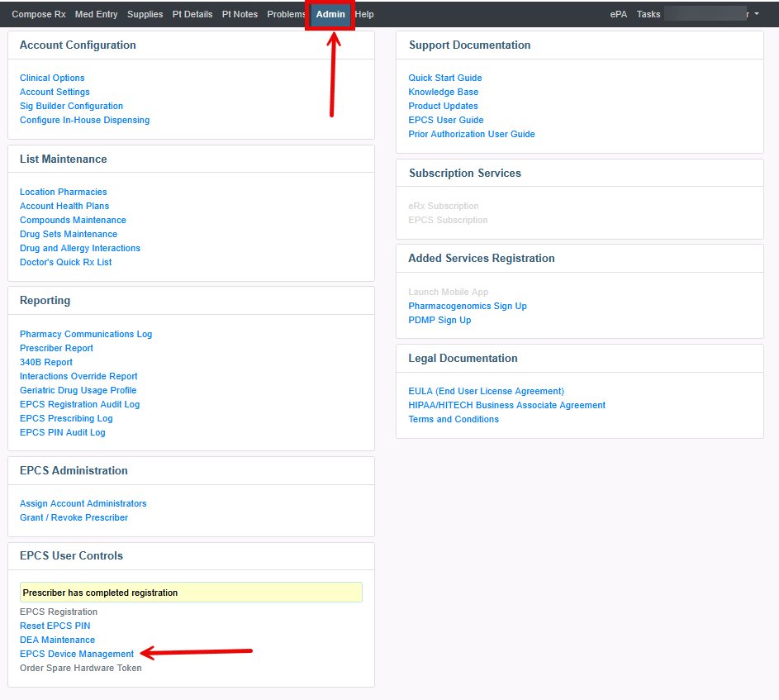Viewport: 779px width, 700px height.
Task: Open the Help menu
Action: pos(364,14)
